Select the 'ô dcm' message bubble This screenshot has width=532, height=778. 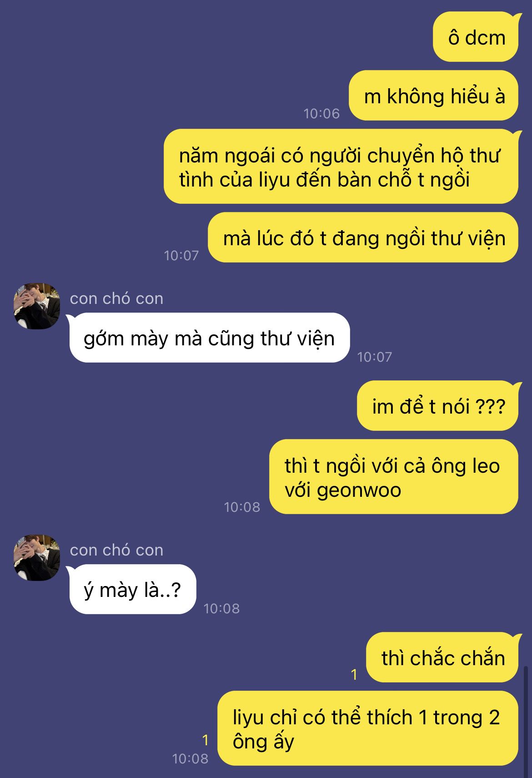476,37
